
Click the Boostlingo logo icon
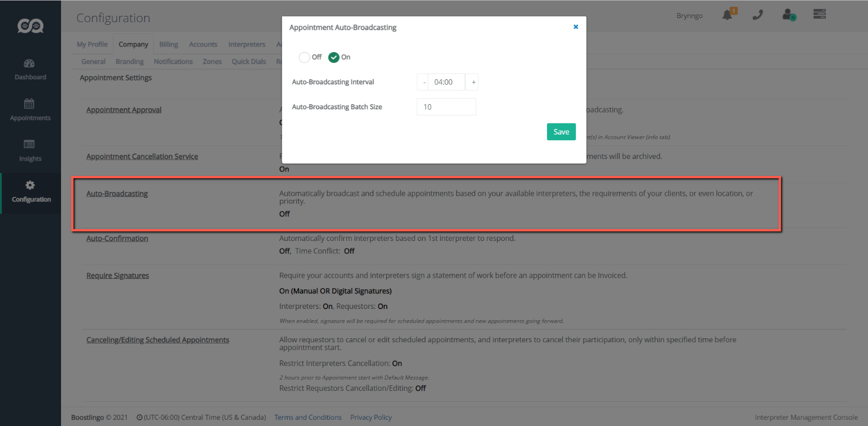tap(30, 26)
